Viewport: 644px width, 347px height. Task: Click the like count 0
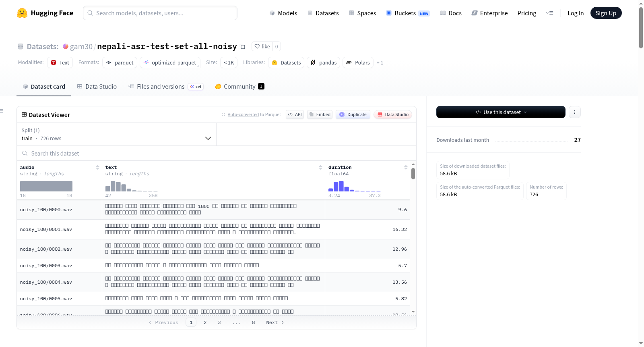pos(277,46)
